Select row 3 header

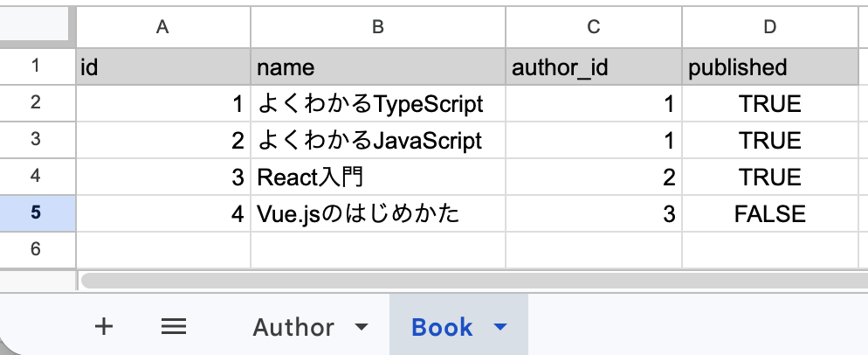36,140
